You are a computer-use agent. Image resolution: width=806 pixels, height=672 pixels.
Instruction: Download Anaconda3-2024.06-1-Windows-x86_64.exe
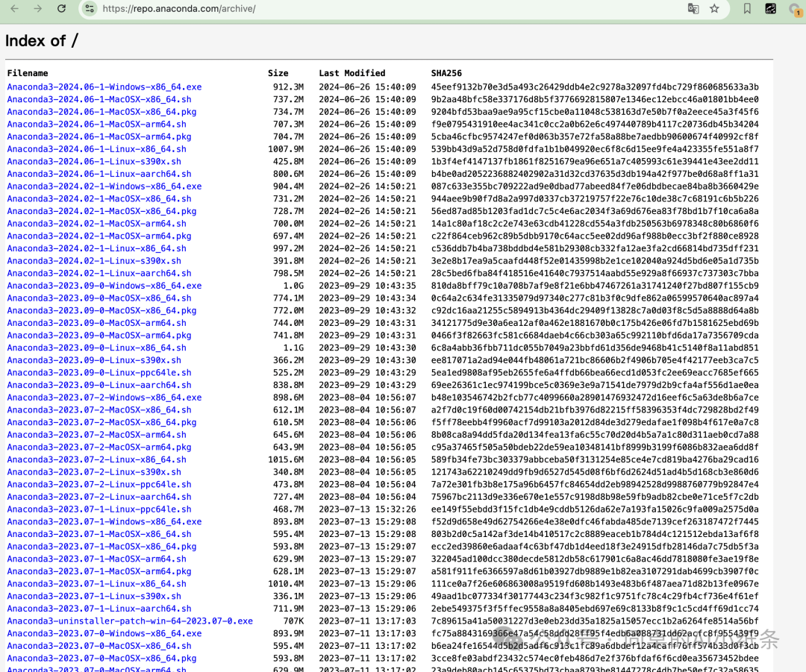click(104, 87)
